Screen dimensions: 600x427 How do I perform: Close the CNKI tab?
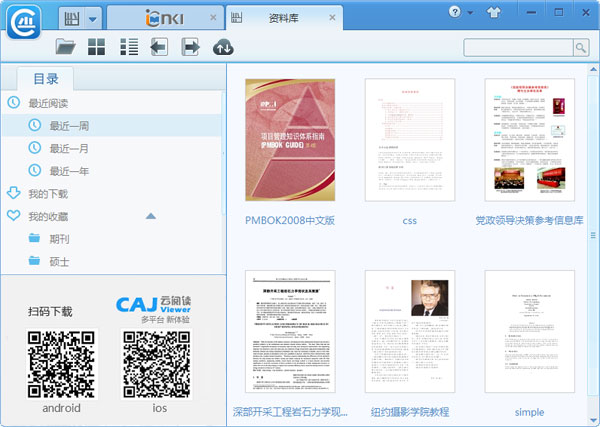(x=212, y=18)
